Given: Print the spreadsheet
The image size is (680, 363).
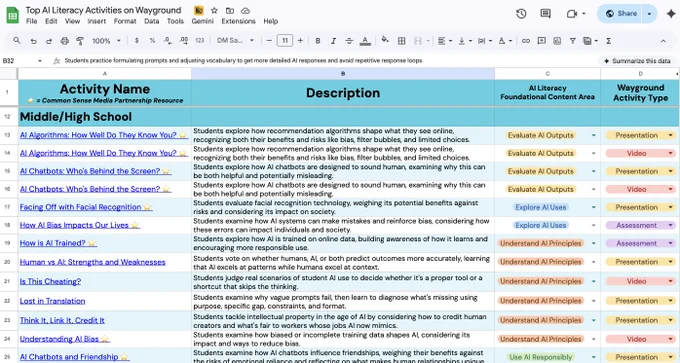Looking at the screenshot, I should tap(65, 41).
